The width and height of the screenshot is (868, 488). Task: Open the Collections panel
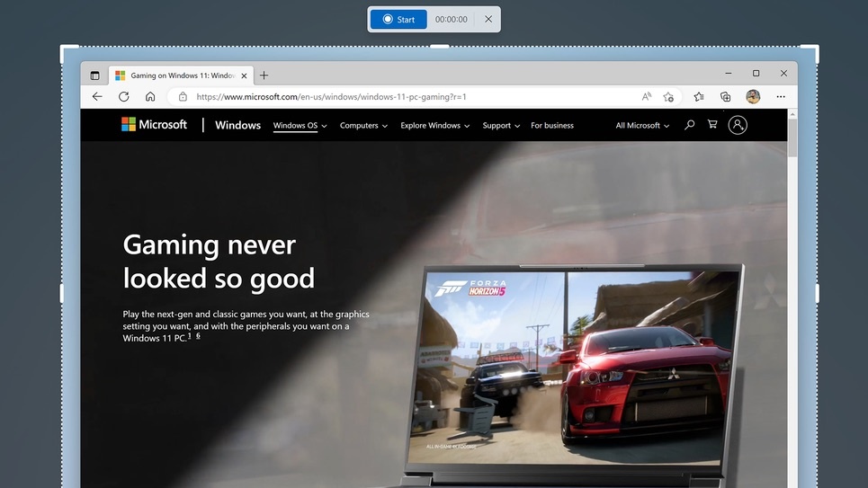click(x=725, y=97)
